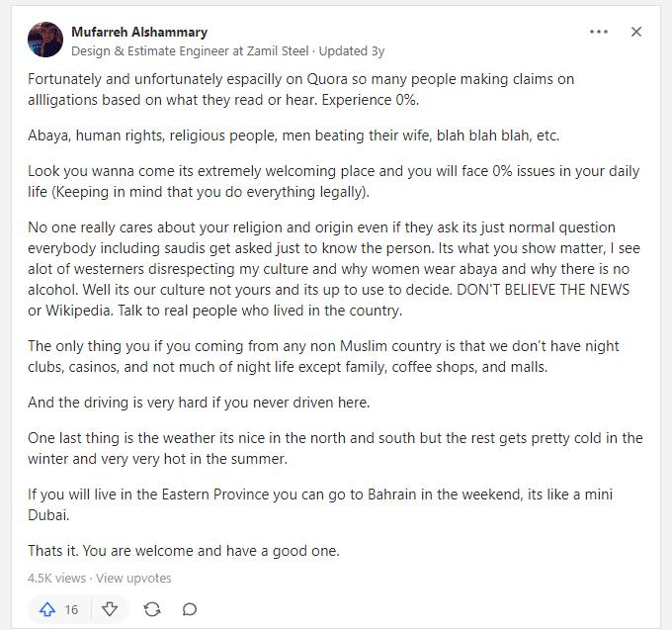Click the sentence about driving being hard
This screenshot has height=630, width=672.
[x=199, y=403]
